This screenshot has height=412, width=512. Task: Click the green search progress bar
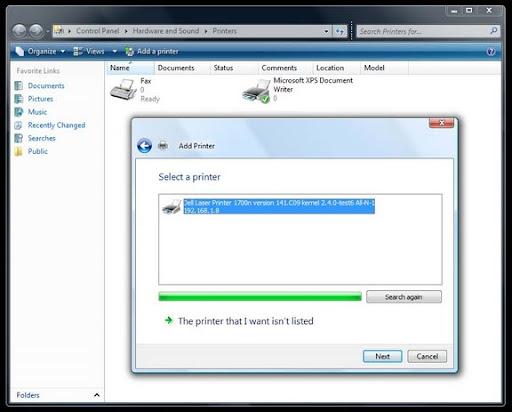[x=260, y=296]
